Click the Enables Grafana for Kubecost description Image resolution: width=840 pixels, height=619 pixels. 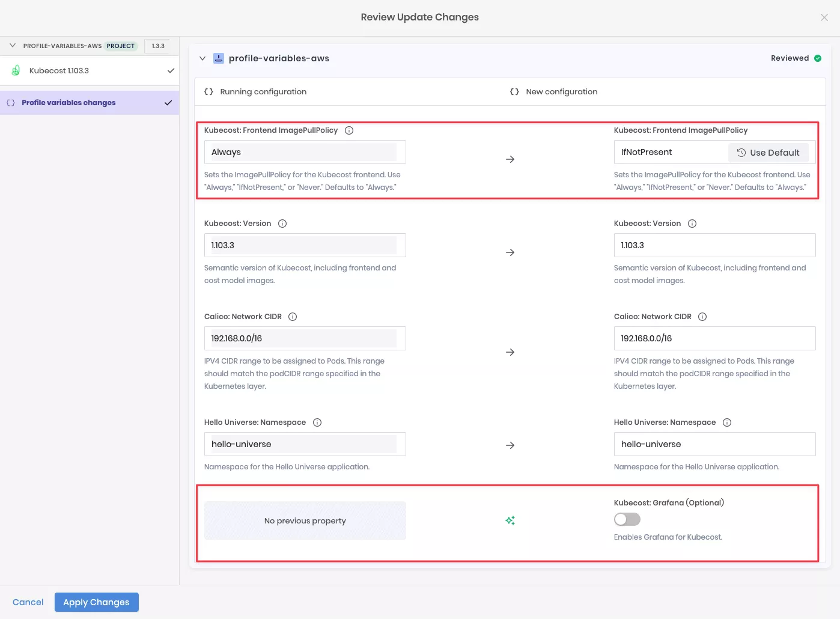(x=668, y=537)
